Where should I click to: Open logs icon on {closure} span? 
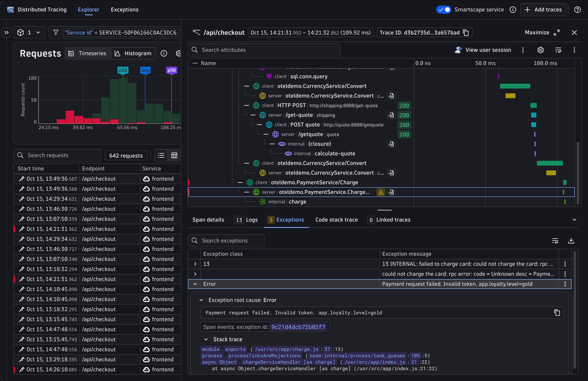pyautogui.click(x=391, y=144)
